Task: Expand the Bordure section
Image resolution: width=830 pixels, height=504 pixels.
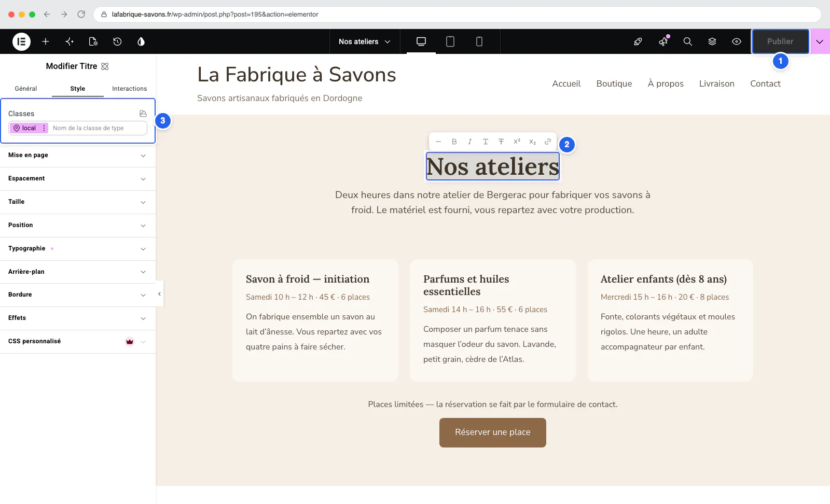Action: point(78,295)
